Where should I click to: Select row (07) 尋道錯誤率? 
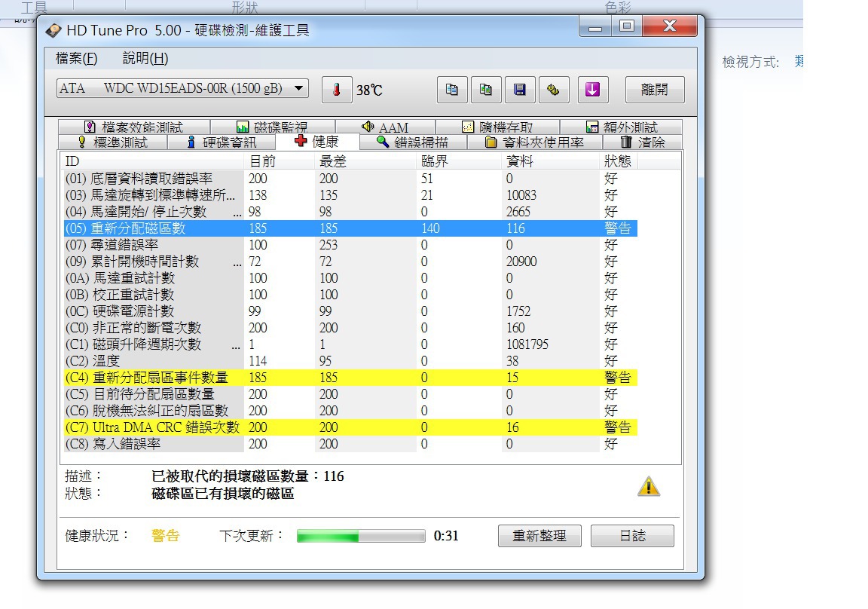click(350, 245)
